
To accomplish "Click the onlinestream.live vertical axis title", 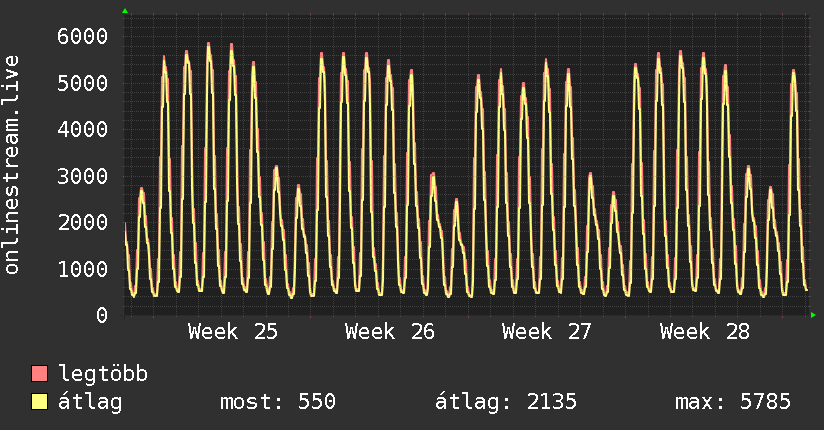I will tap(11, 165).
